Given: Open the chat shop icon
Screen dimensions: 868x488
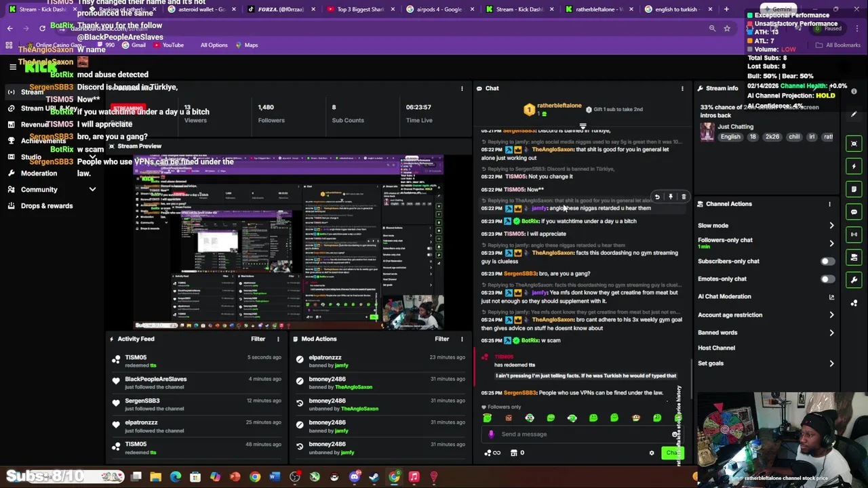Looking at the screenshot, I should click(x=513, y=453).
